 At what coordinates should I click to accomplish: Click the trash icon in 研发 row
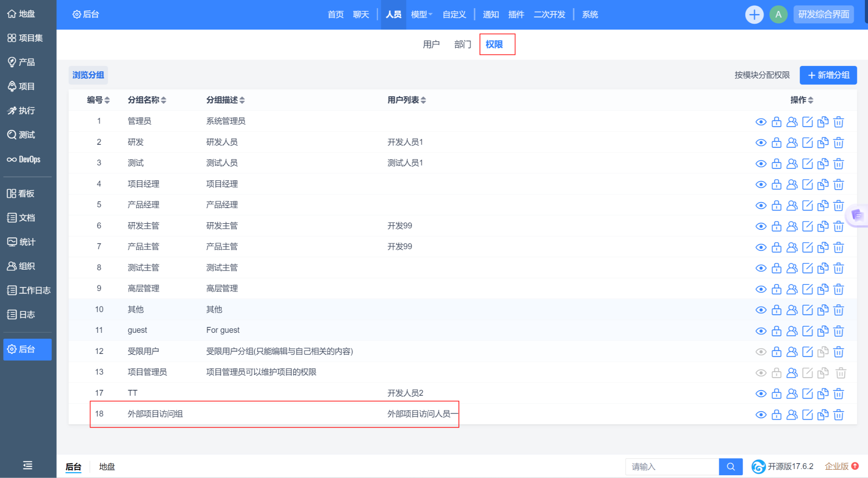tap(838, 143)
